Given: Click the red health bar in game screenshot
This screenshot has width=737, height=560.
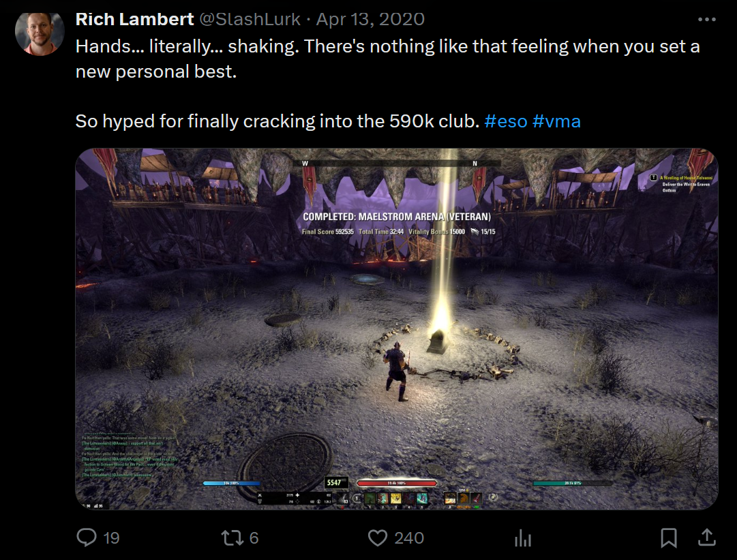Looking at the screenshot, I should 397,483.
